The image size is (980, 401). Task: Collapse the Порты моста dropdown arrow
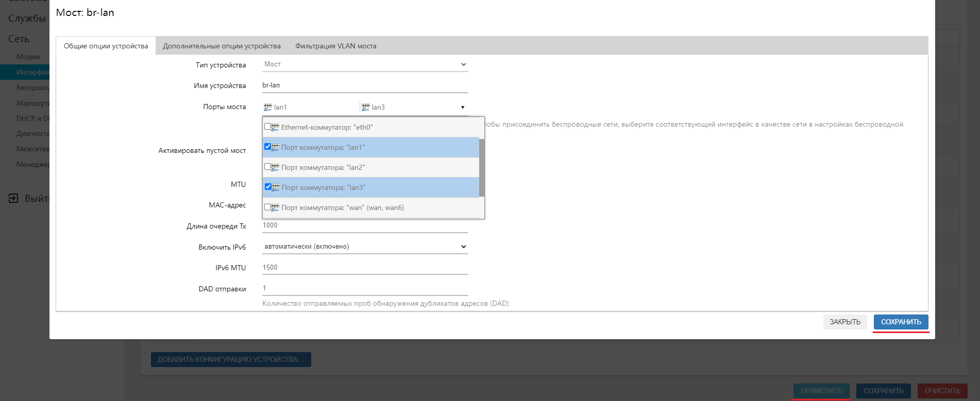(462, 107)
